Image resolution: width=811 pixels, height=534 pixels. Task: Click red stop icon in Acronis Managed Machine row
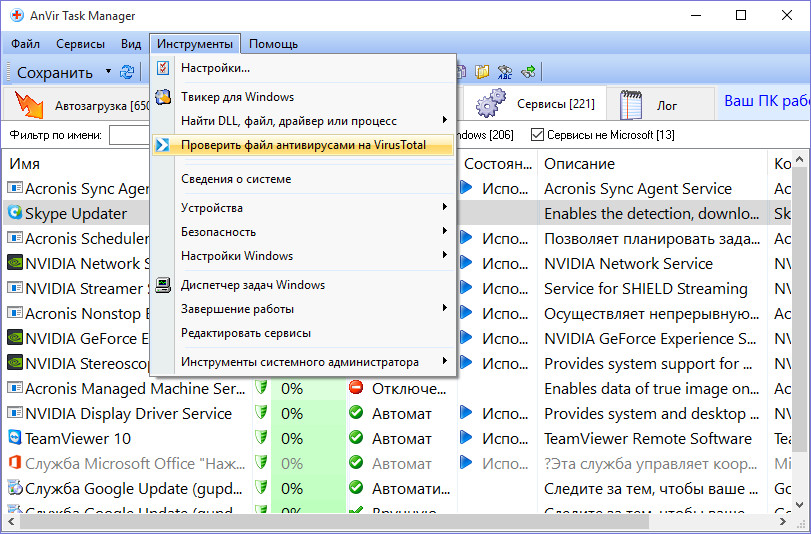coord(356,388)
